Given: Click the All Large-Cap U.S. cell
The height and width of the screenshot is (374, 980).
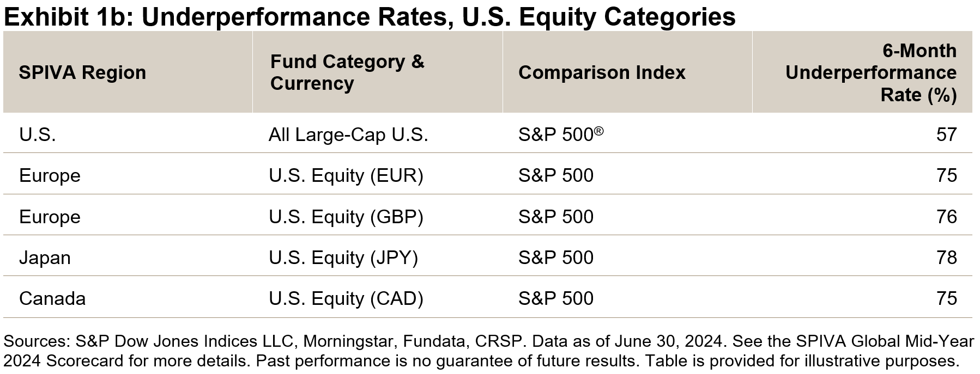Looking at the screenshot, I should (348, 134).
